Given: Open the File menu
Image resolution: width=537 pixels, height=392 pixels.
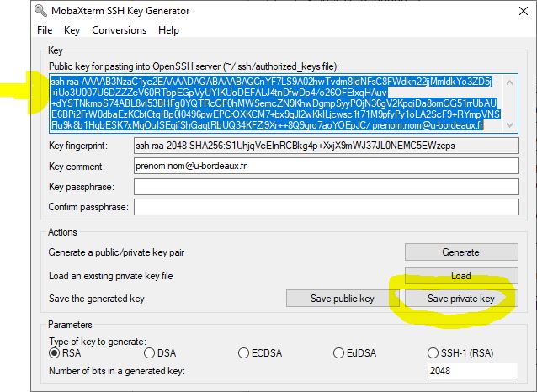Looking at the screenshot, I should [45, 30].
